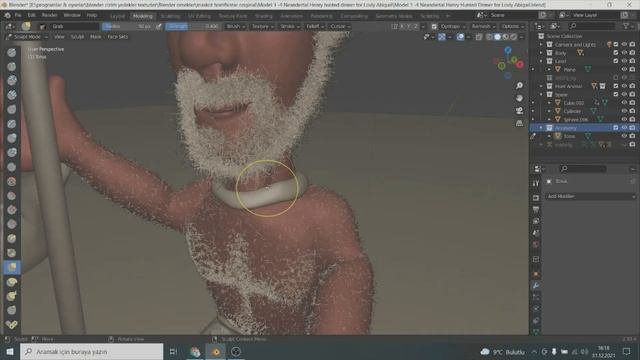The height and width of the screenshot is (360, 640).
Task: Uncheck the Accessory collection checkbox
Action: tap(616, 128)
